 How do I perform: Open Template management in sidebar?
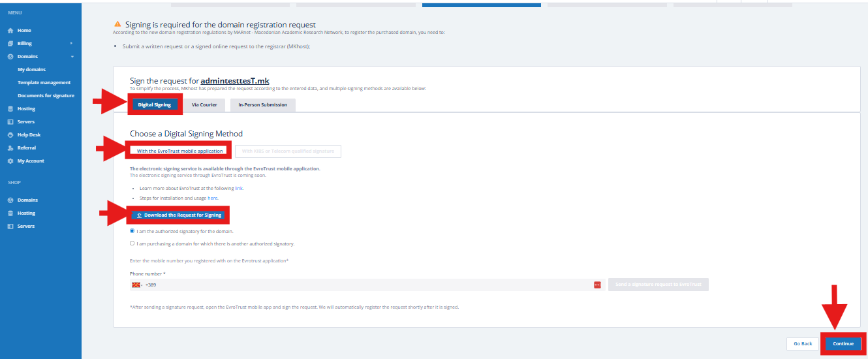(x=44, y=83)
